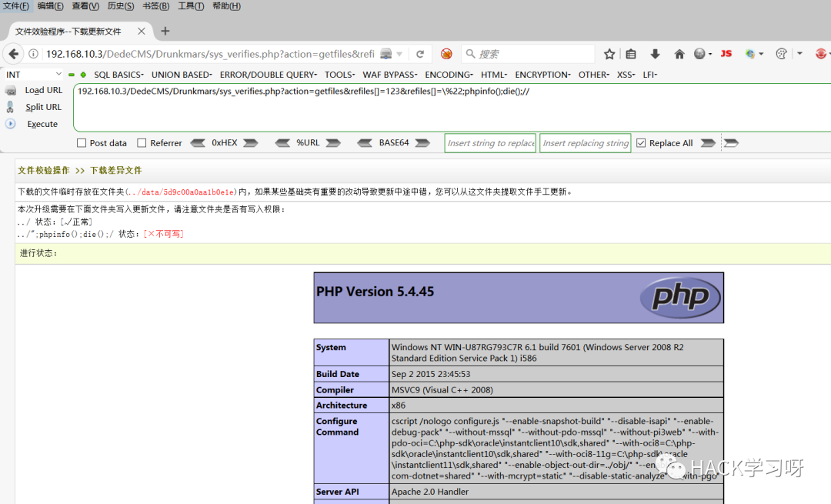Viewport: 831px width, 504px height.
Task: Decode 0xHEX with the left arrow
Action: coord(198,143)
